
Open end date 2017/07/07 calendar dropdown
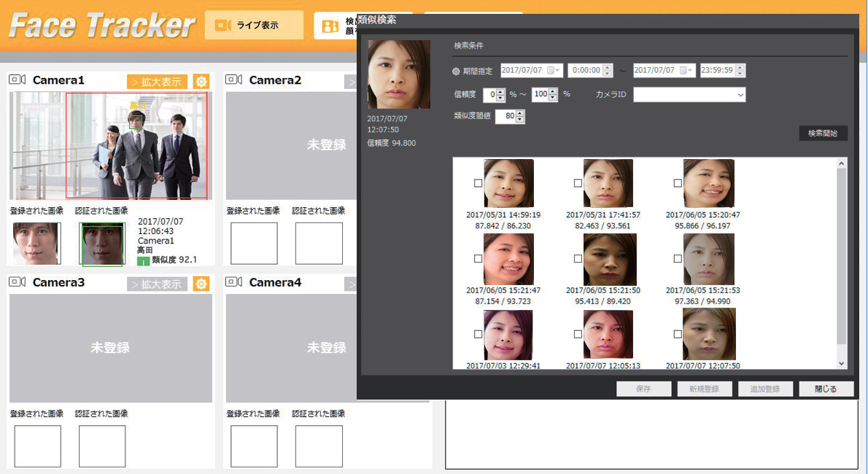click(686, 70)
